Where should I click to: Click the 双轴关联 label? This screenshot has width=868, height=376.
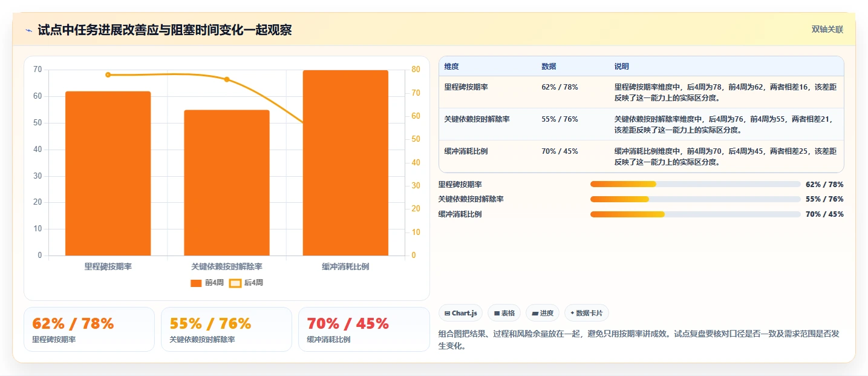pyautogui.click(x=827, y=30)
